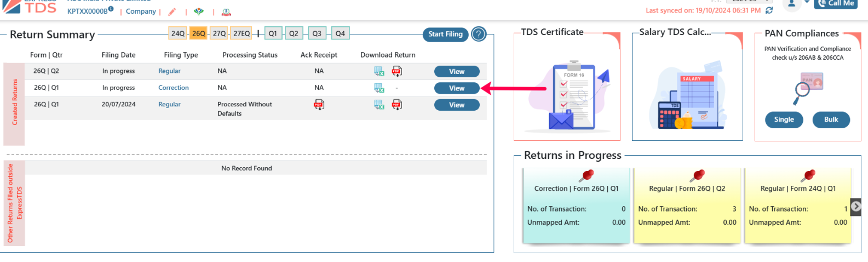The image size is (868, 262).
Task: Download Excel return for 26Q Q1 Correction row
Action: tap(379, 88)
